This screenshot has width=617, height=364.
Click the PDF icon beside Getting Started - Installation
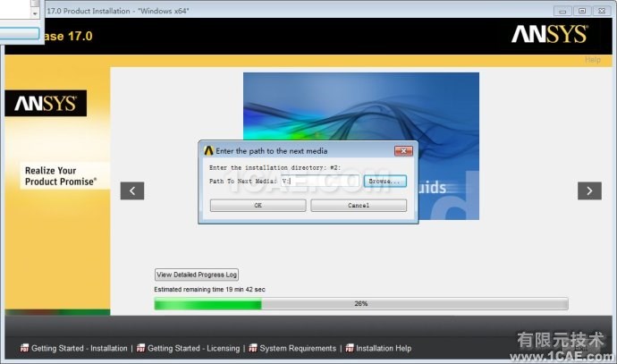pyautogui.click(x=24, y=348)
